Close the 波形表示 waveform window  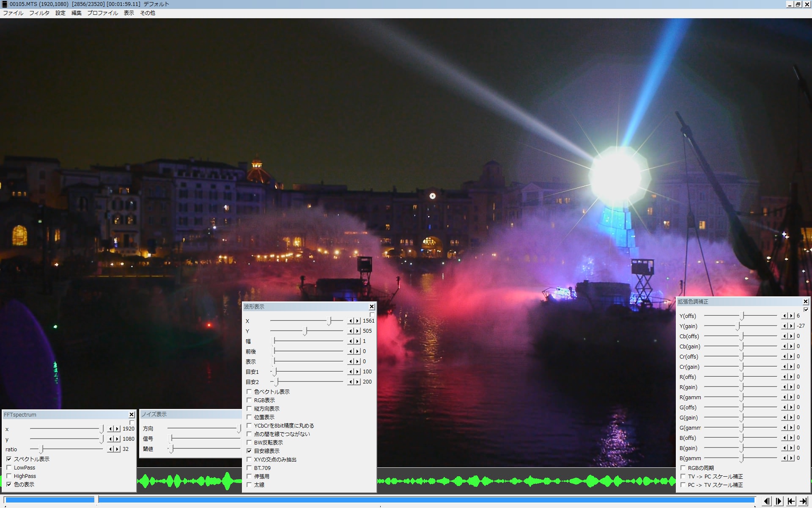click(372, 306)
